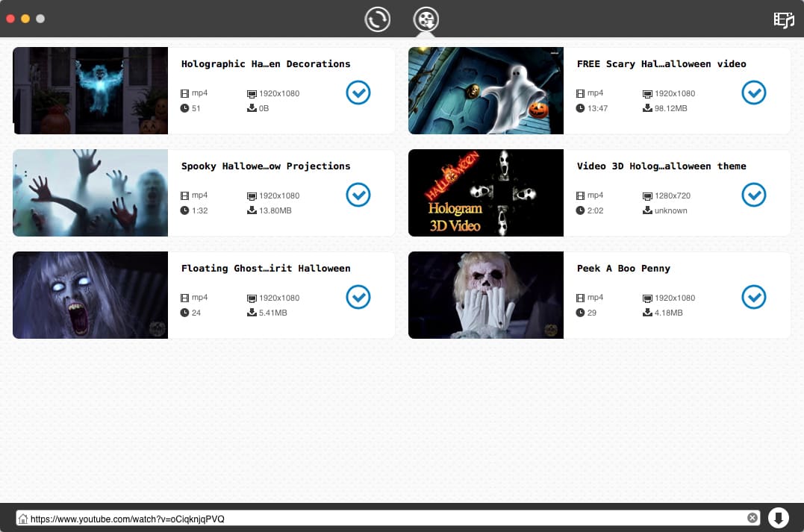
Task: Open the white ghost FREE Scary thumbnail
Action: click(485, 91)
